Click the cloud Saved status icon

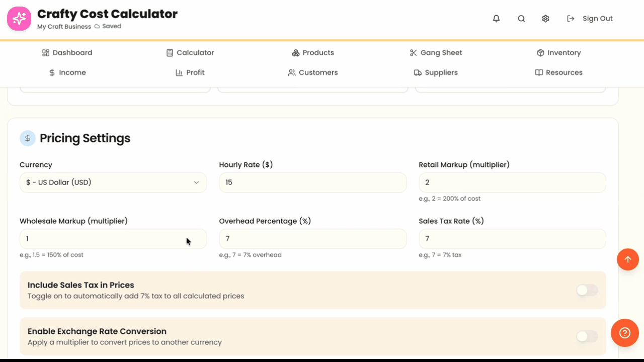pyautogui.click(x=98, y=26)
